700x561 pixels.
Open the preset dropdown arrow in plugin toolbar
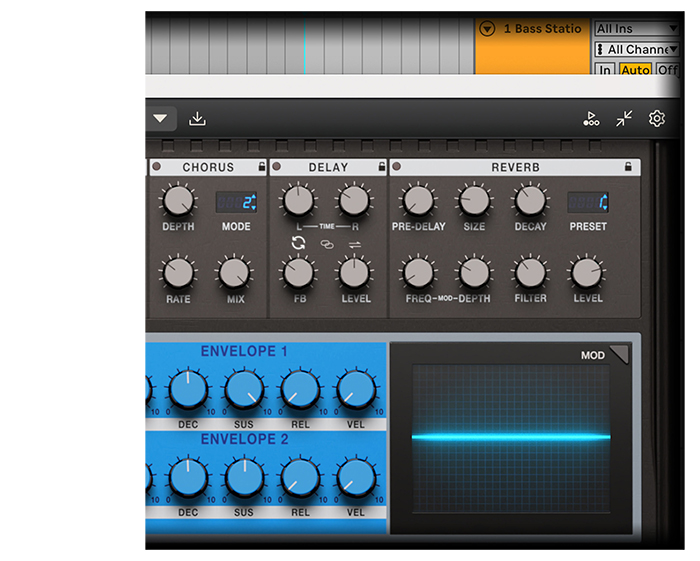pos(160,119)
